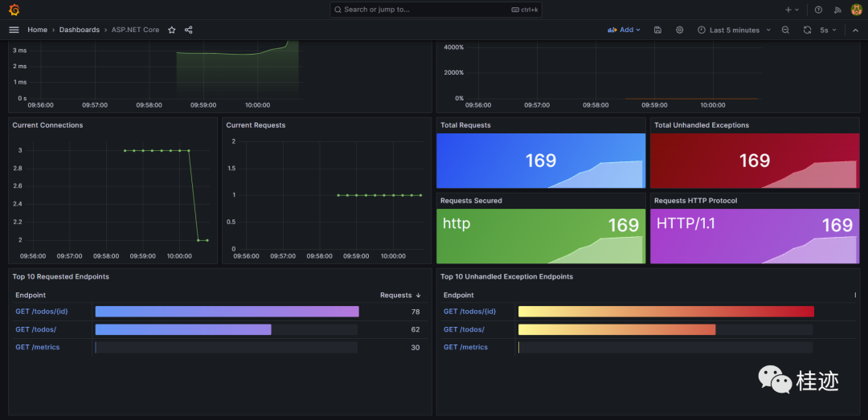Click the Requests Secured panel title
Screen dimensions: 868x420
coord(471,200)
